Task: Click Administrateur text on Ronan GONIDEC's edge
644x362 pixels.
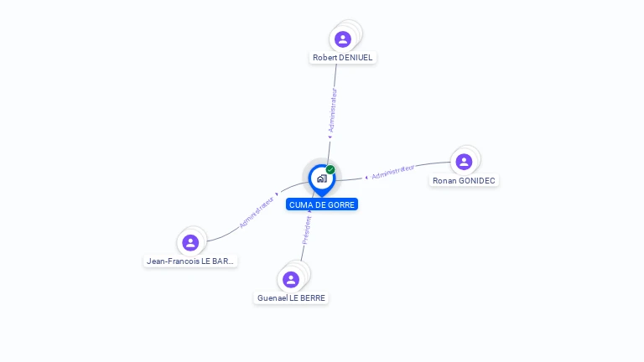Action: pos(393,172)
